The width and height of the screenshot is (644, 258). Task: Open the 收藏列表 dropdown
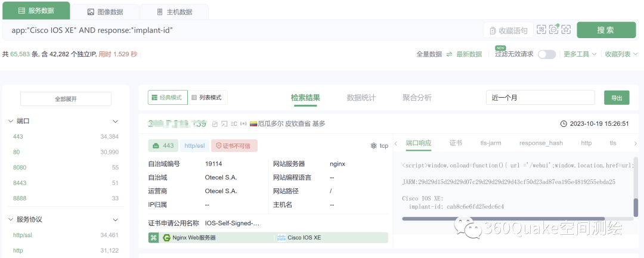(621, 54)
